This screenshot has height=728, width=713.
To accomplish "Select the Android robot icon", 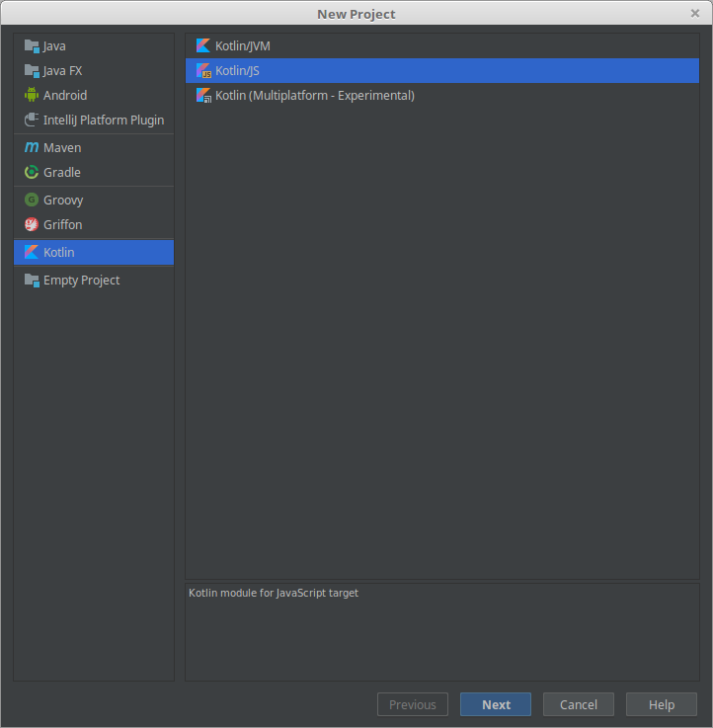I will [x=32, y=95].
